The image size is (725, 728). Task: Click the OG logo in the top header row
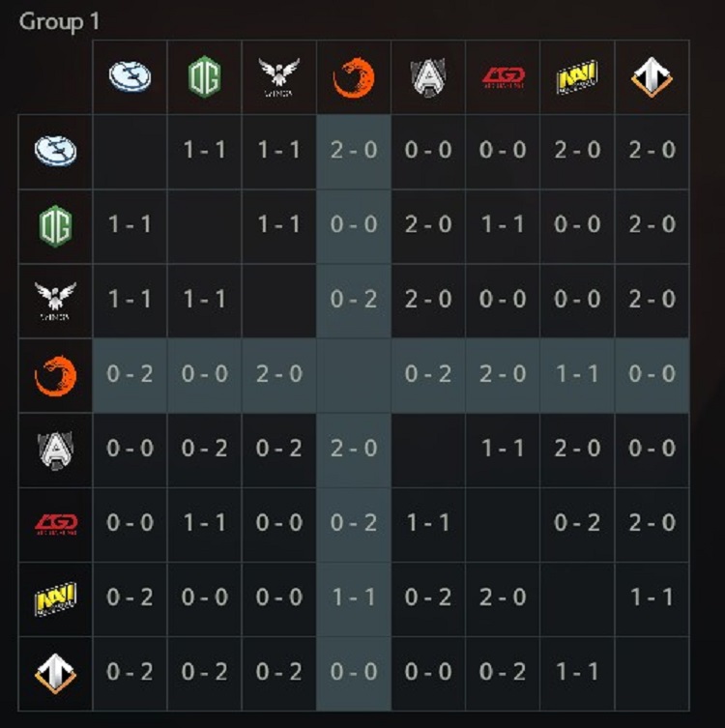(204, 77)
